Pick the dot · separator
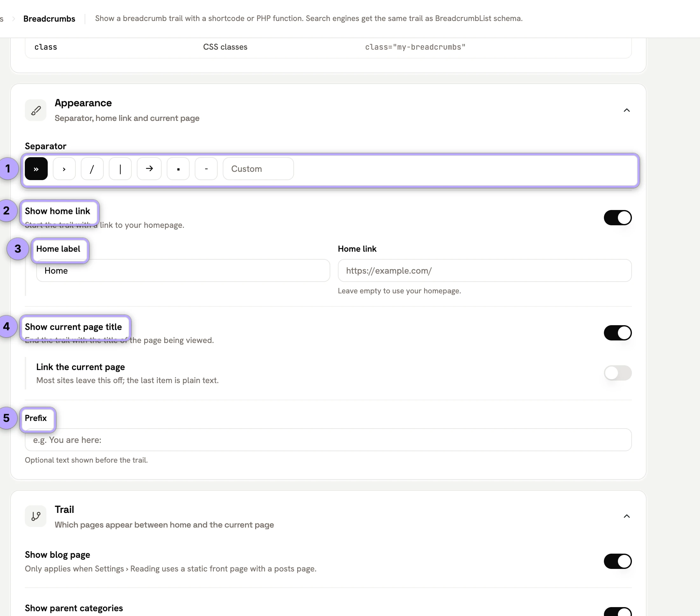Image resolution: width=700 pixels, height=616 pixels. point(178,169)
